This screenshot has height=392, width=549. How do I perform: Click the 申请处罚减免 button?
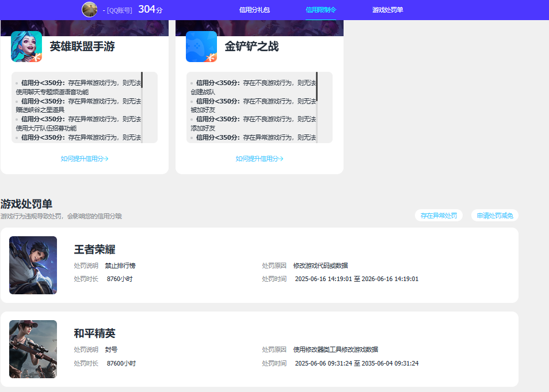click(494, 215)
